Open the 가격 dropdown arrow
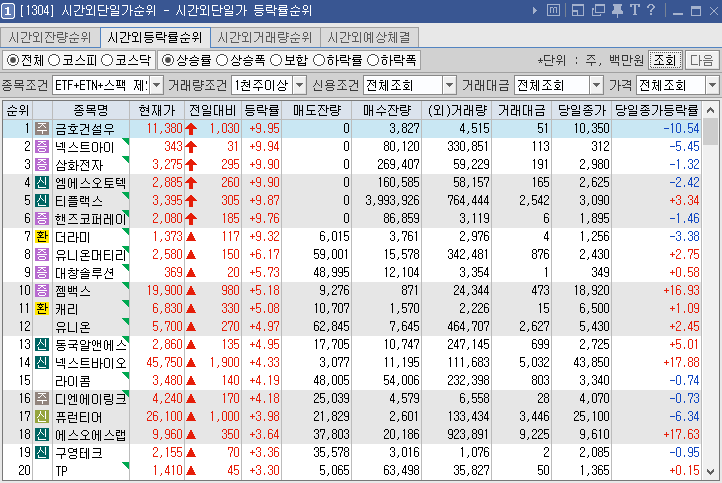Screen dimensions: 722x483 pyautogui.click(x=712, y=85)
